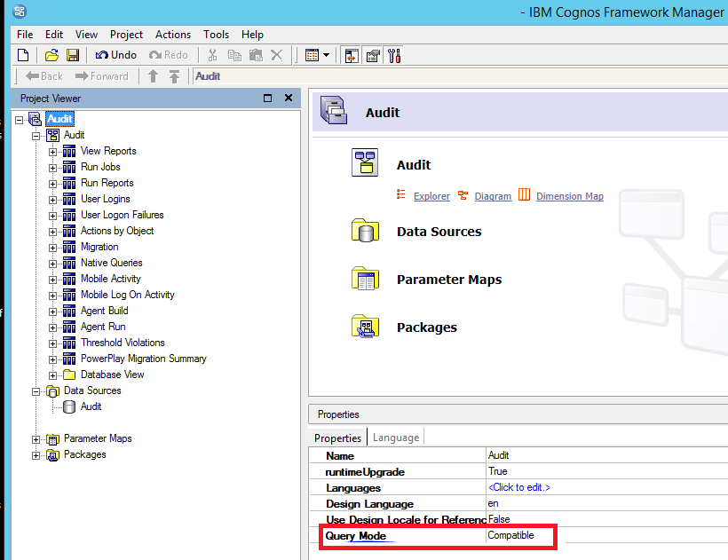Set runtimeUpgrade property to True
This screenshot has width=728, height=560.
(495, 471)
